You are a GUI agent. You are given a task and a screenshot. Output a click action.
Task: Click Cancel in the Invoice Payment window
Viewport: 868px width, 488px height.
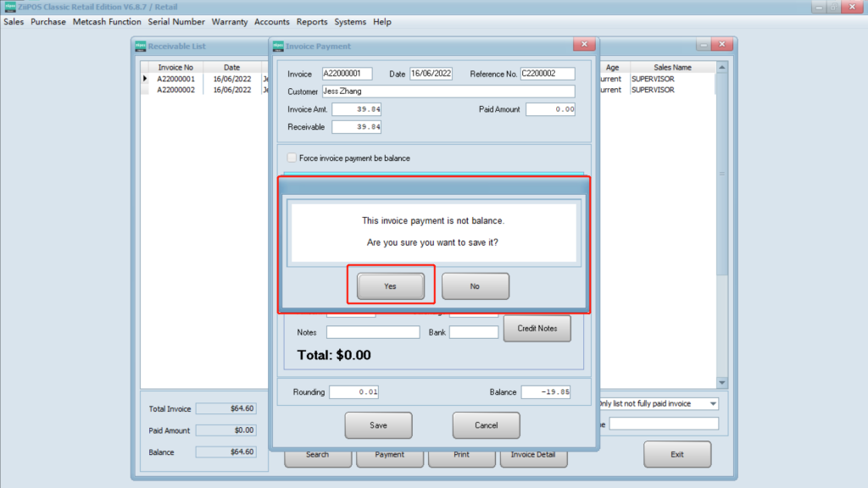point(486,425)
